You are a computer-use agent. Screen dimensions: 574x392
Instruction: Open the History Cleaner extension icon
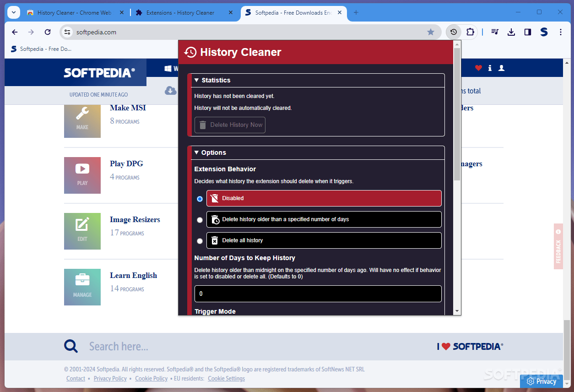coord(453,32)
